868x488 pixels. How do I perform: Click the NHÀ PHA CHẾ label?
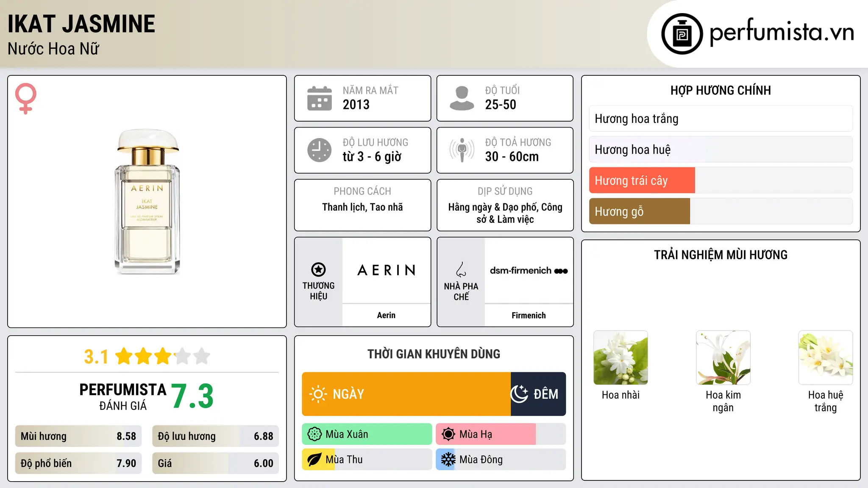(461, 291)
